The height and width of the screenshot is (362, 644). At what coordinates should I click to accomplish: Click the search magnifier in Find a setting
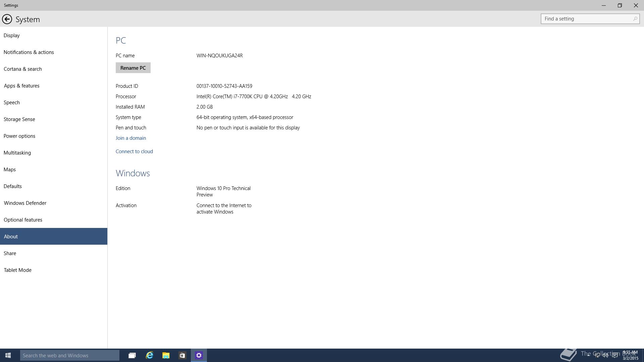(635, 19)
